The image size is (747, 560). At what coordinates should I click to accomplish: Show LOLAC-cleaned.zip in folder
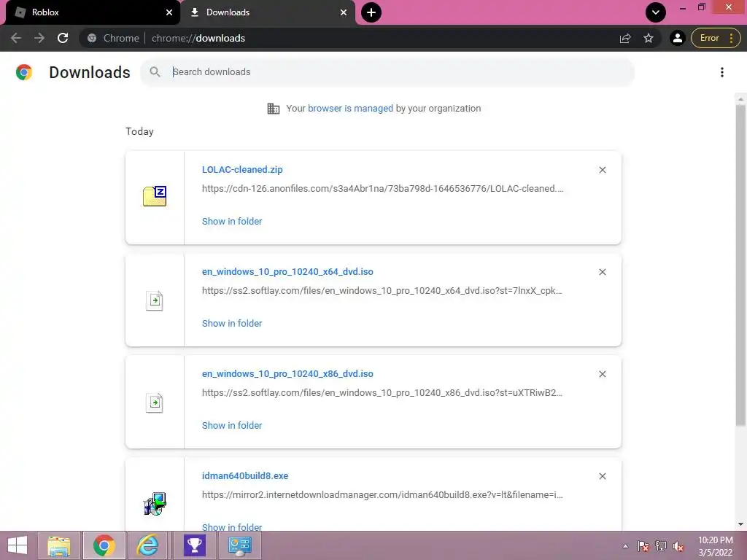click(232, 222)
